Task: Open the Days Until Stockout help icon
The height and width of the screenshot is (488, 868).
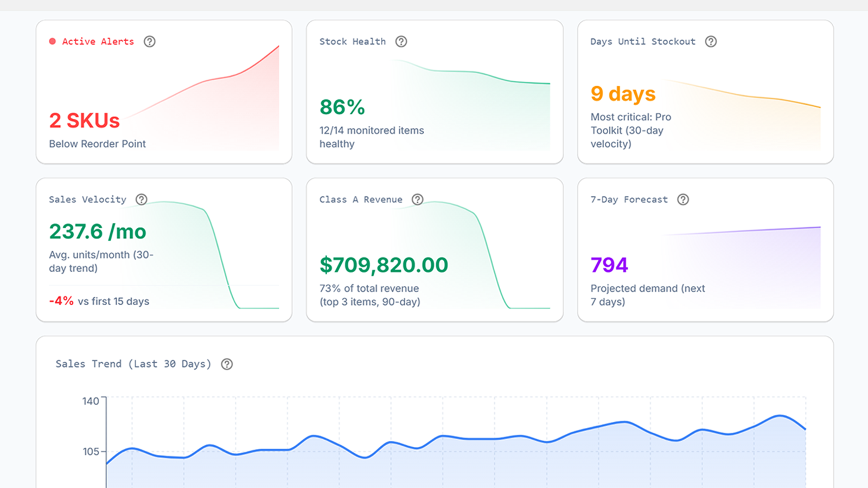Action: [711, 41]
